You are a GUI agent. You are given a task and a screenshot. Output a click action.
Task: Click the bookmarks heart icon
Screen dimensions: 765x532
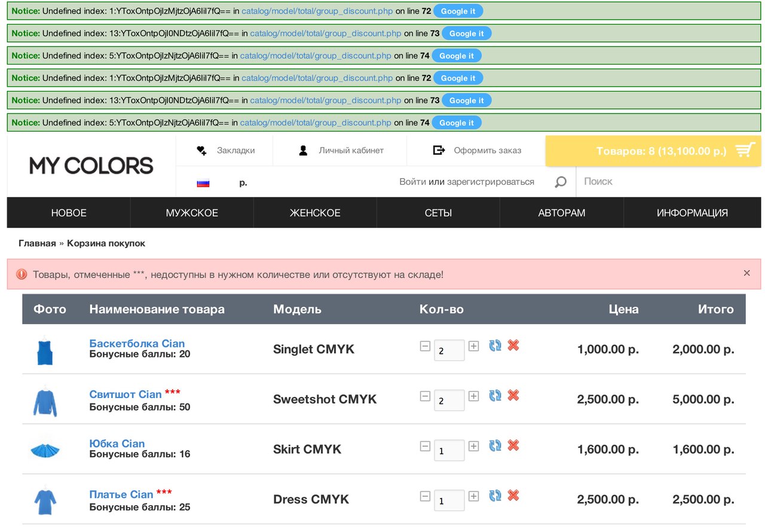click(x=201, y=151)
